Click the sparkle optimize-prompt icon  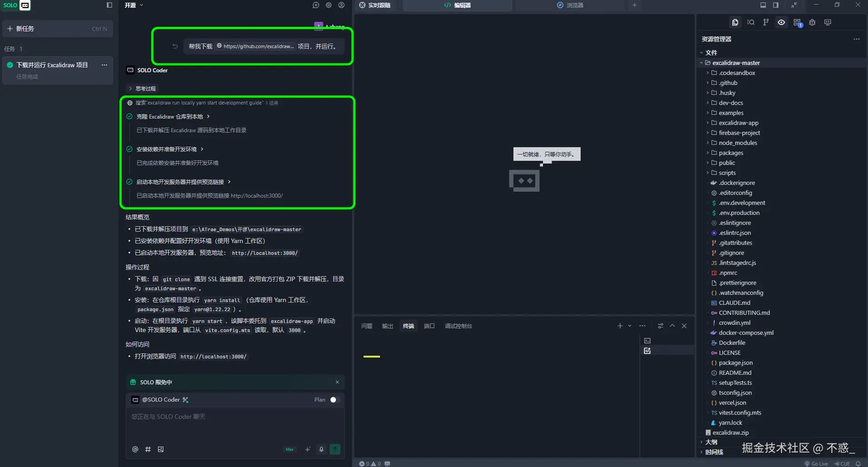(x=308, y=449)
